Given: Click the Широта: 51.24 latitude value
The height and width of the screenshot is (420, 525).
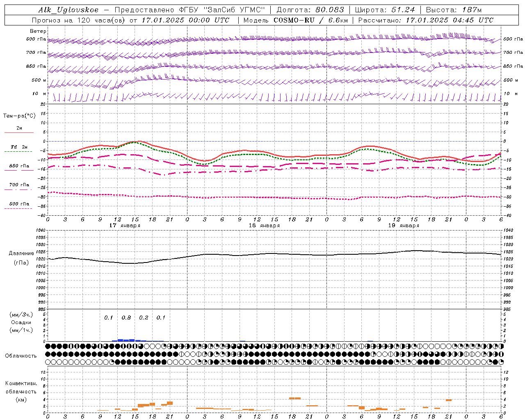Looking at the screenshot, I should 385,10.
